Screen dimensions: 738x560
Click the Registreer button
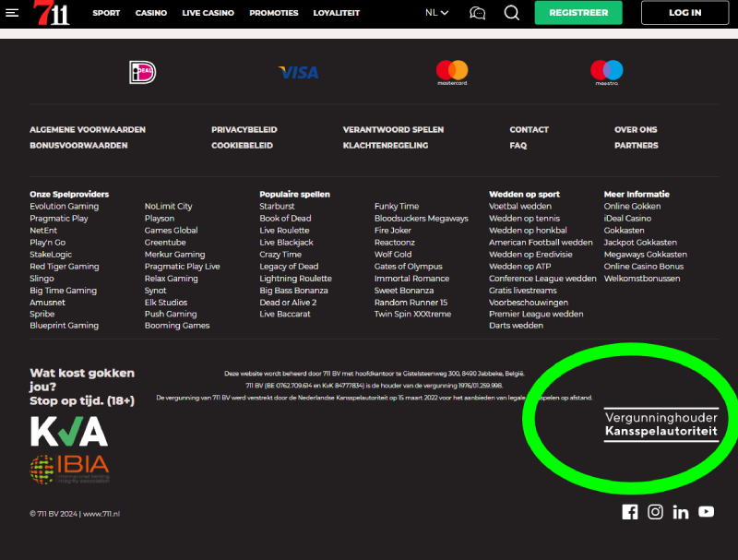(578, 13)
